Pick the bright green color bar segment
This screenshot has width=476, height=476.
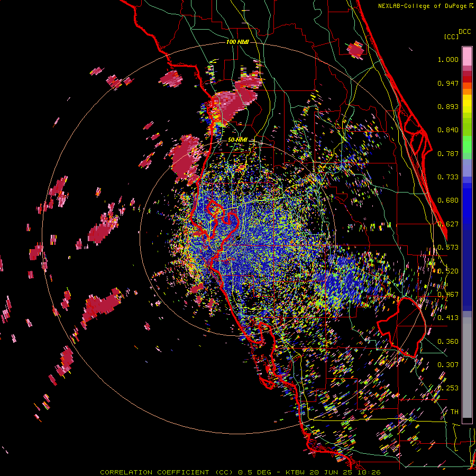click(x=467, y=144)
